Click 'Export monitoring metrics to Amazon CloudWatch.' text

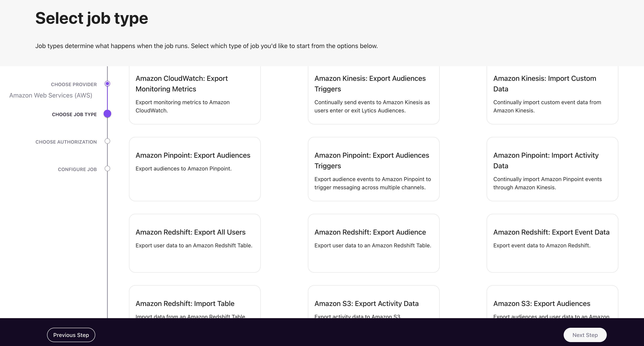coord(182,106)
